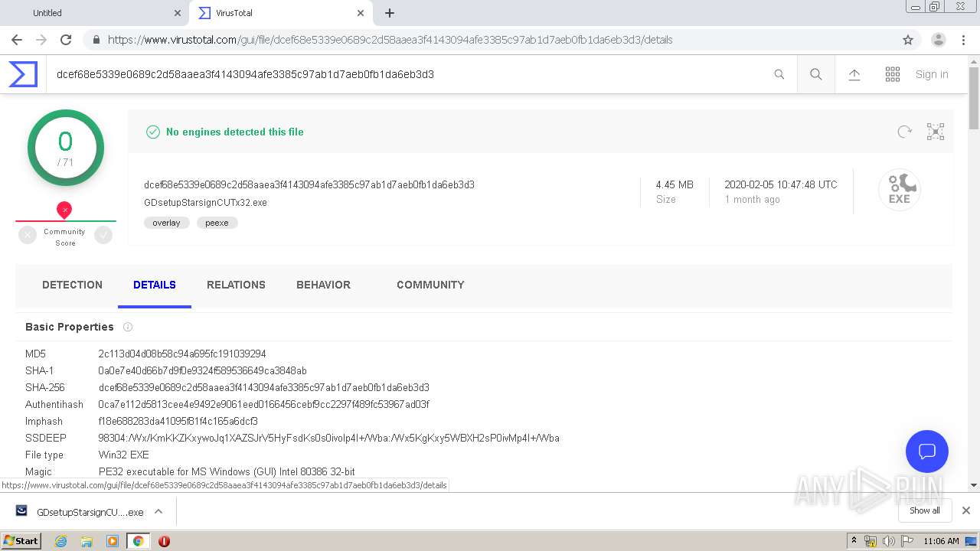The width and height of the screenshot is (980, 551).
Task: Click the volume speaker tray icon
Action: 889,541
